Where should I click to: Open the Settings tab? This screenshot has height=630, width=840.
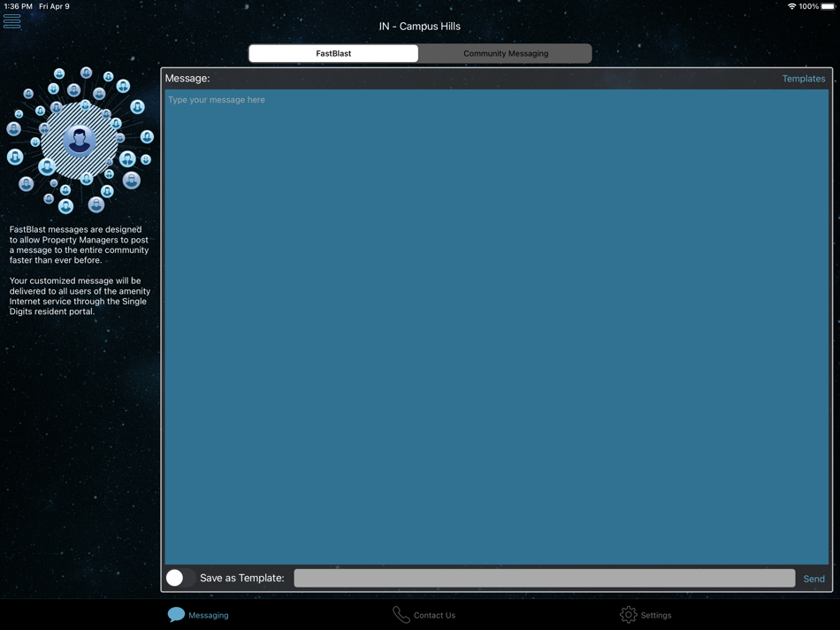(x=645, y=614)
